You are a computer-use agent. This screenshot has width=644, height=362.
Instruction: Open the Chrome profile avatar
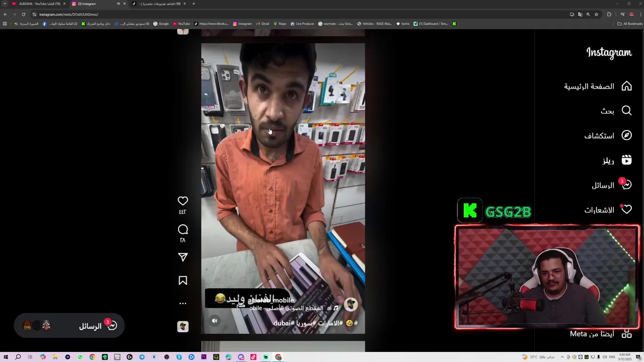(x=631, y=14)
